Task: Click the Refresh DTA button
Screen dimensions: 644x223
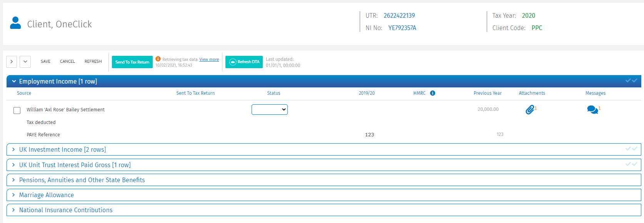Action: click(x=244, y=62)
